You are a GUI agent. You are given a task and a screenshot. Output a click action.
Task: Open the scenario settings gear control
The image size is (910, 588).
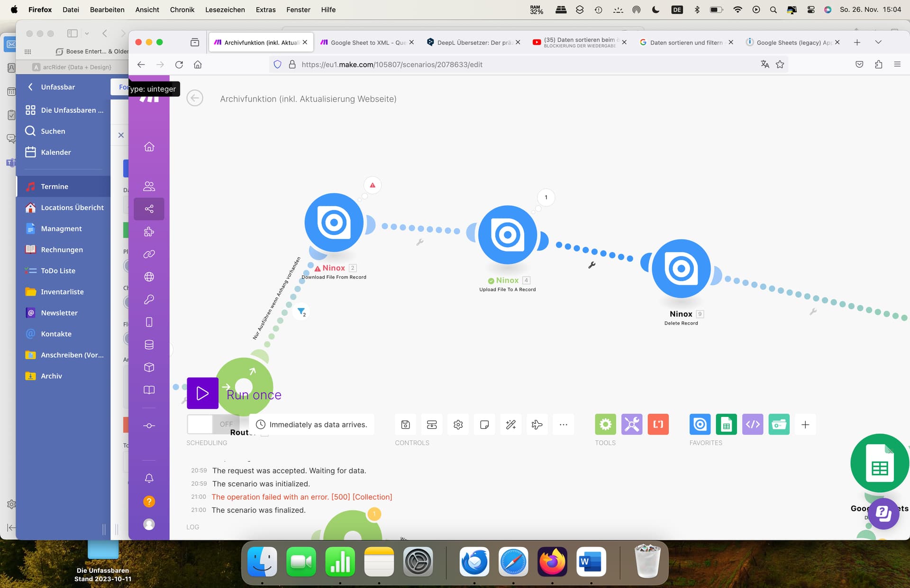(x=458, y=425)
